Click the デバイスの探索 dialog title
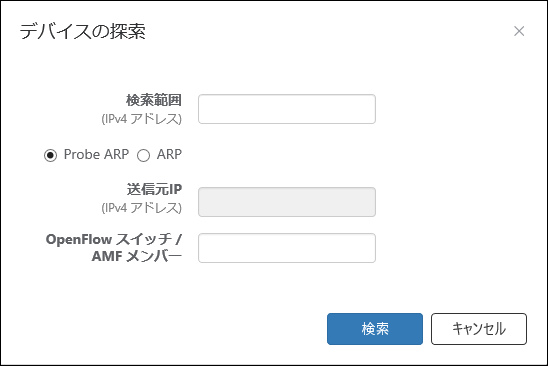 click(82, 31)
